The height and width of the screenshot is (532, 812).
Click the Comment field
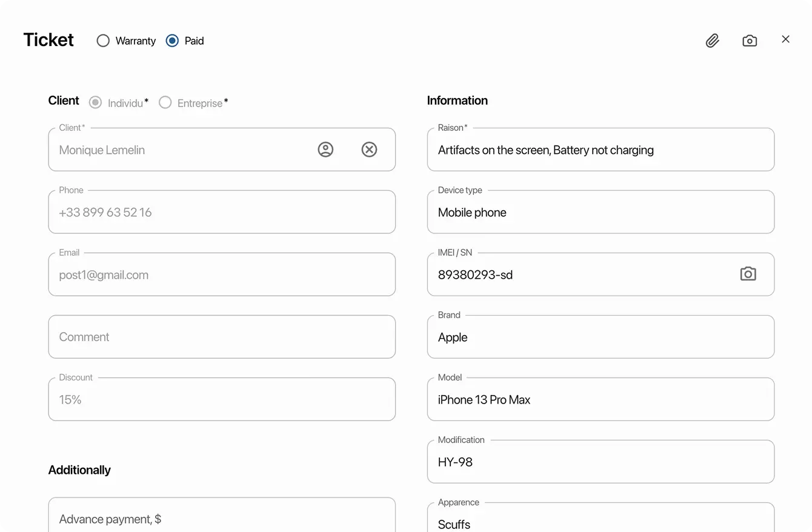point(222,336)
